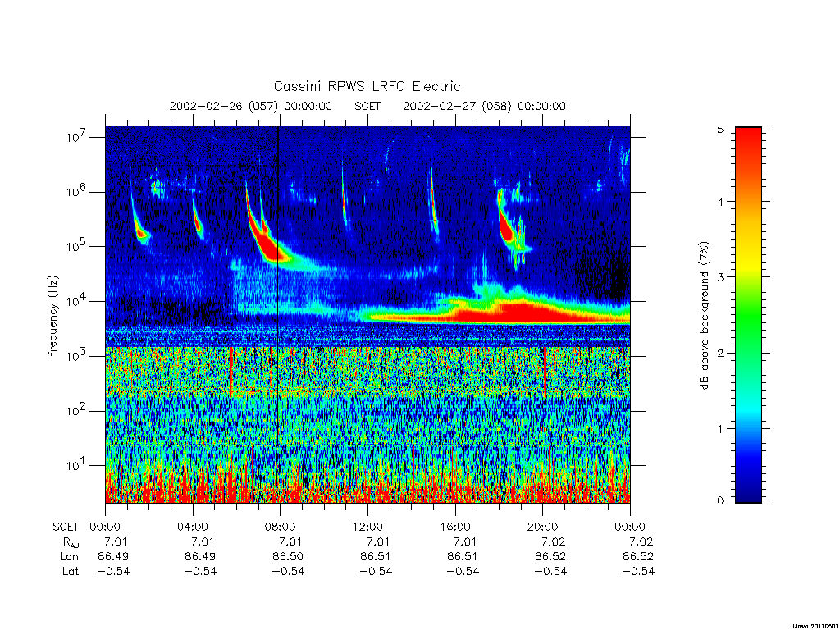Click the timestamp text at bottom right corner

point(815,625)
